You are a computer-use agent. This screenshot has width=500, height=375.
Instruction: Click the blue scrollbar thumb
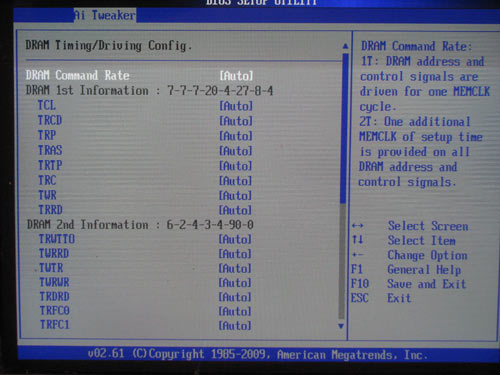(345, 128)
